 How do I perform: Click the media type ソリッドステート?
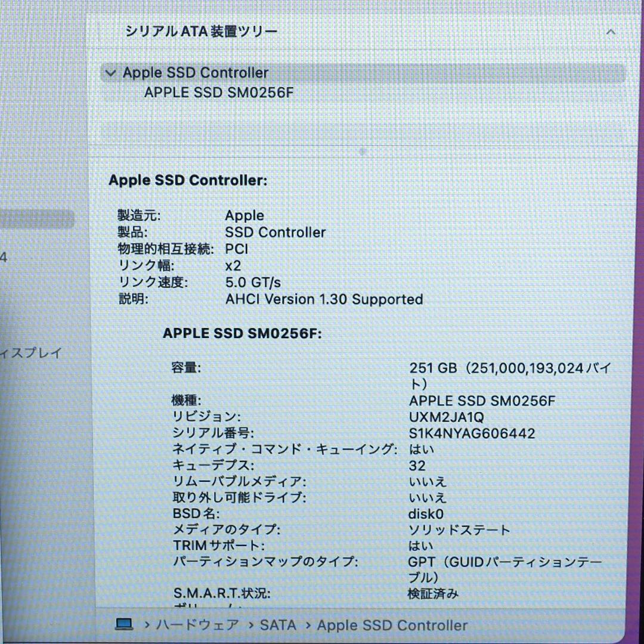pyautogui.click(x=459, y=530)
